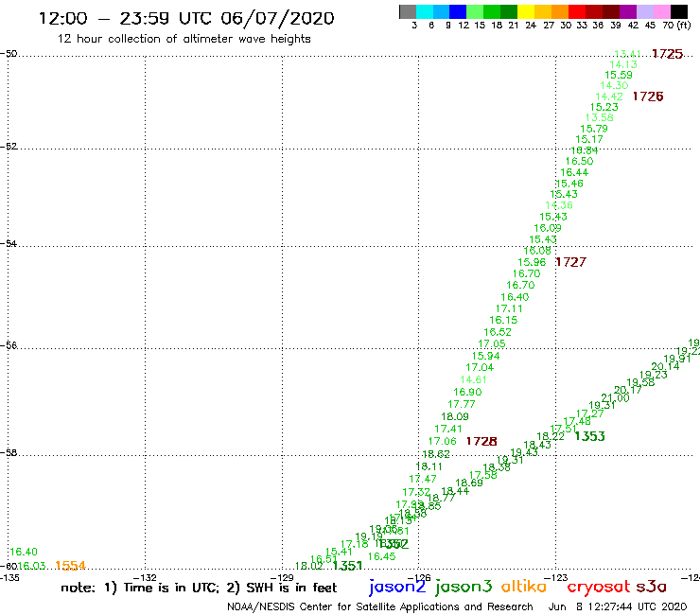Viewport: 700px width, 615px height.
Task: Click the 16.09 wave height value
Action: pos(548,228)
